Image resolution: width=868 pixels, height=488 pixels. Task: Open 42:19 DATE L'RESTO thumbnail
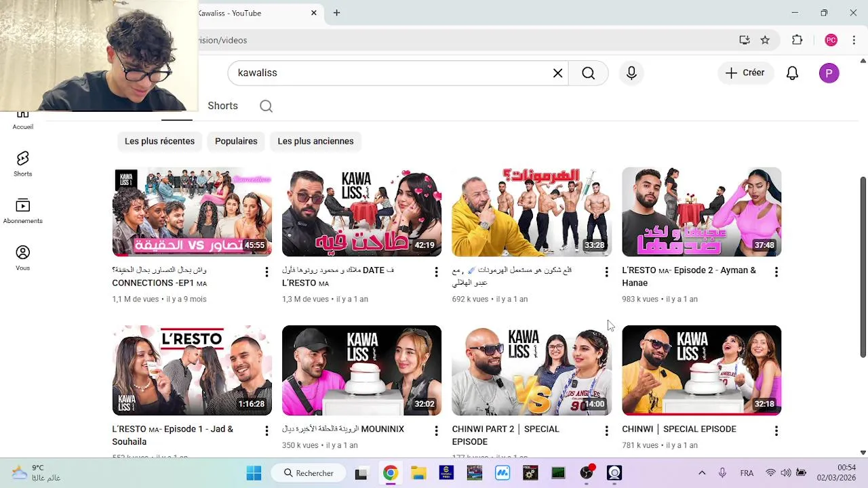coord(361,211)
